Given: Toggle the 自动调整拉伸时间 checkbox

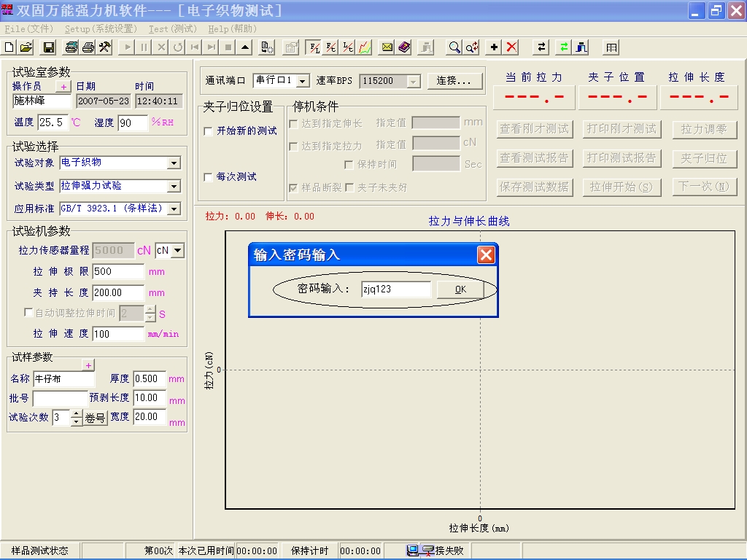Looking at the screenshot, I should tap(29, 313).
